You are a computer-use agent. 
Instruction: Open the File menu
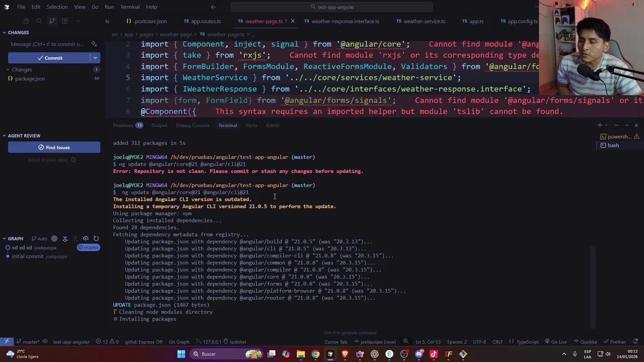tap(21, 7)
